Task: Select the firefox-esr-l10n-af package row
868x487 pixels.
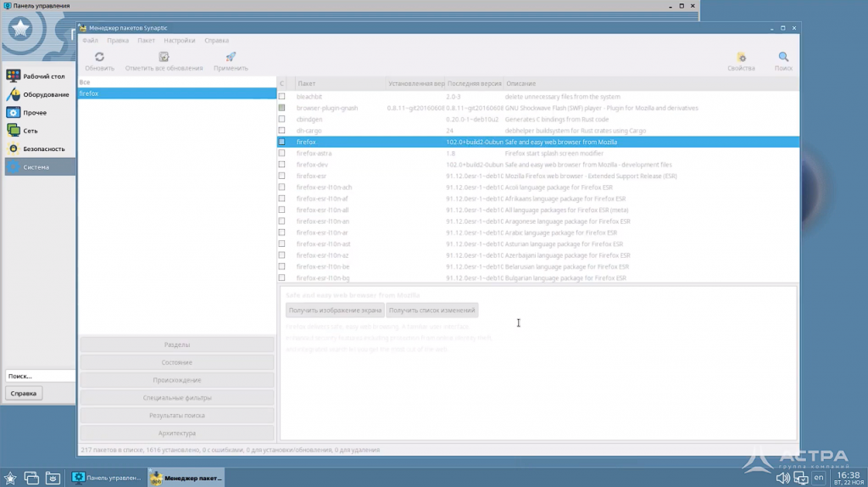Action: coord(538,199)
